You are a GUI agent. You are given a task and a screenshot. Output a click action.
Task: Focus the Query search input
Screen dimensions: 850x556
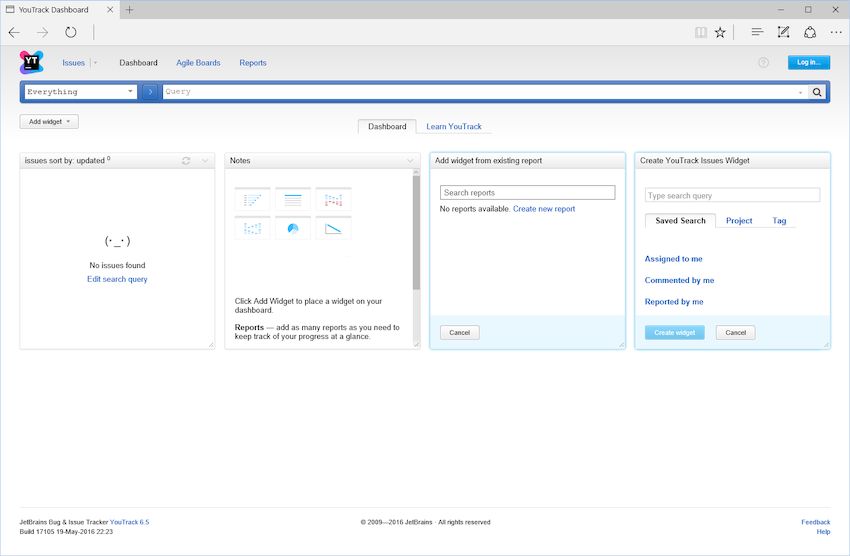pyautogui.click(x=481, y=92)
